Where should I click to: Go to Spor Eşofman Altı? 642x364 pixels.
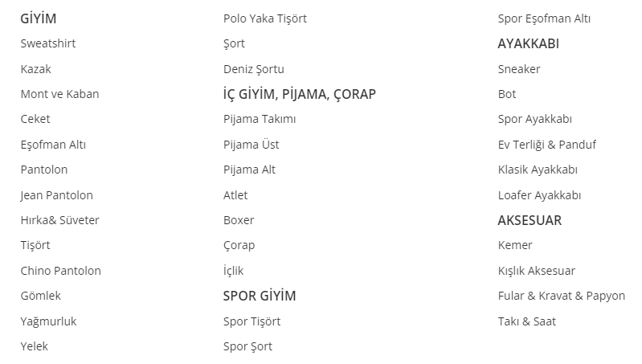[x=544, y=18]
